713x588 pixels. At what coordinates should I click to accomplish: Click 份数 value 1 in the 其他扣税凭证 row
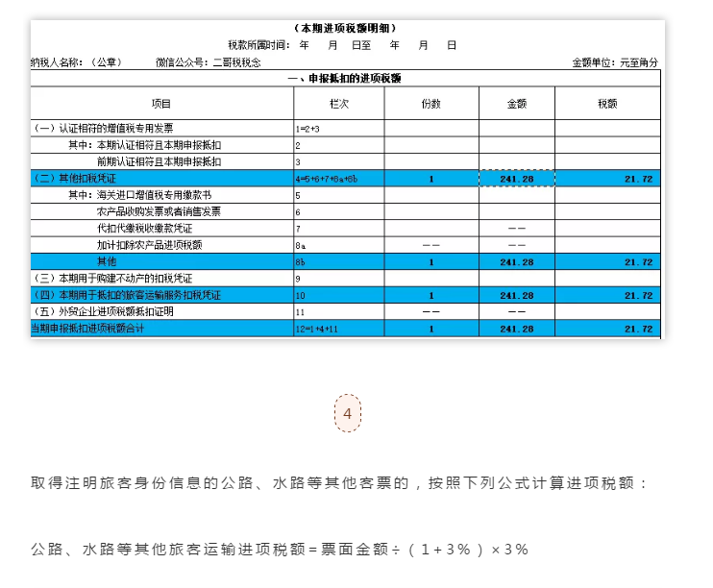pyautogui.click(x=431, y=179)
